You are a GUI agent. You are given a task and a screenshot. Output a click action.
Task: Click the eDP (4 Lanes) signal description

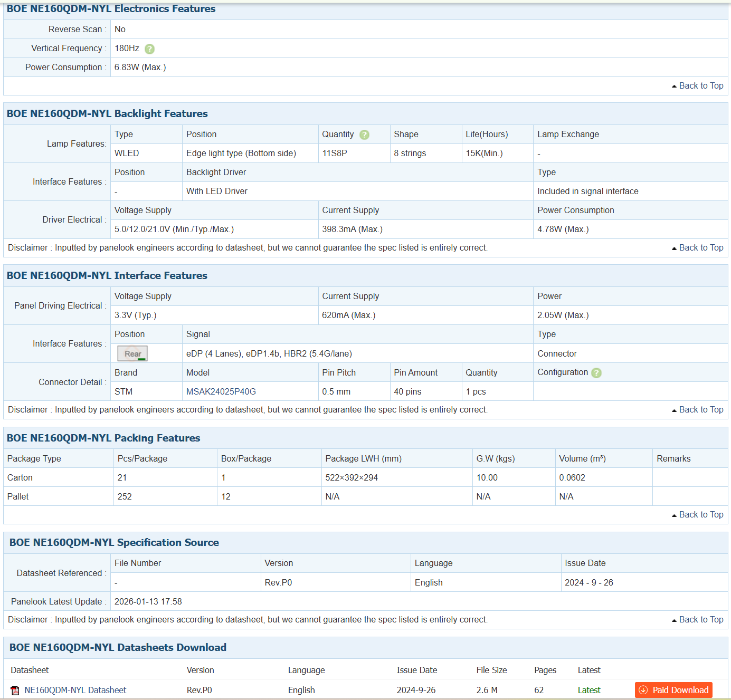[269, 353]
